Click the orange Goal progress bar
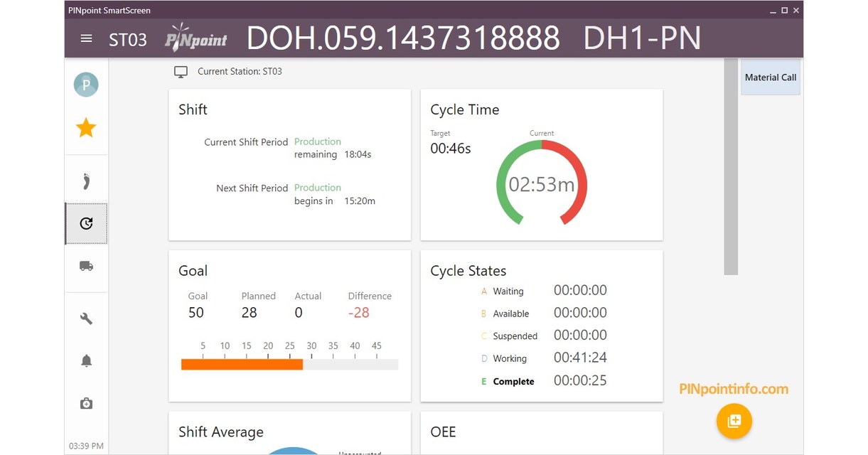The width and height of the screenshot is (868, 455). coord(242,364)
